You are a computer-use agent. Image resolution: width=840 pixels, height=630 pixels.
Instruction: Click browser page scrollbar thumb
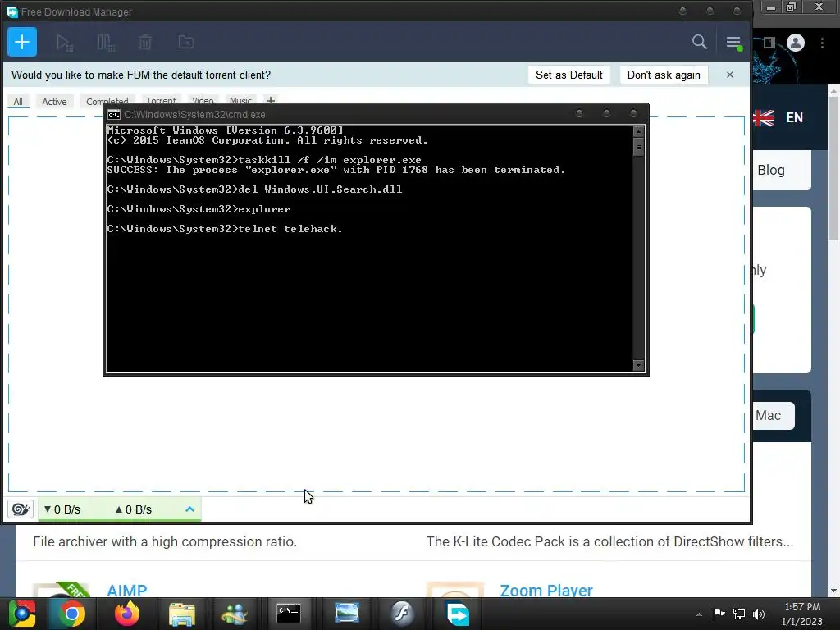(833, 169)
